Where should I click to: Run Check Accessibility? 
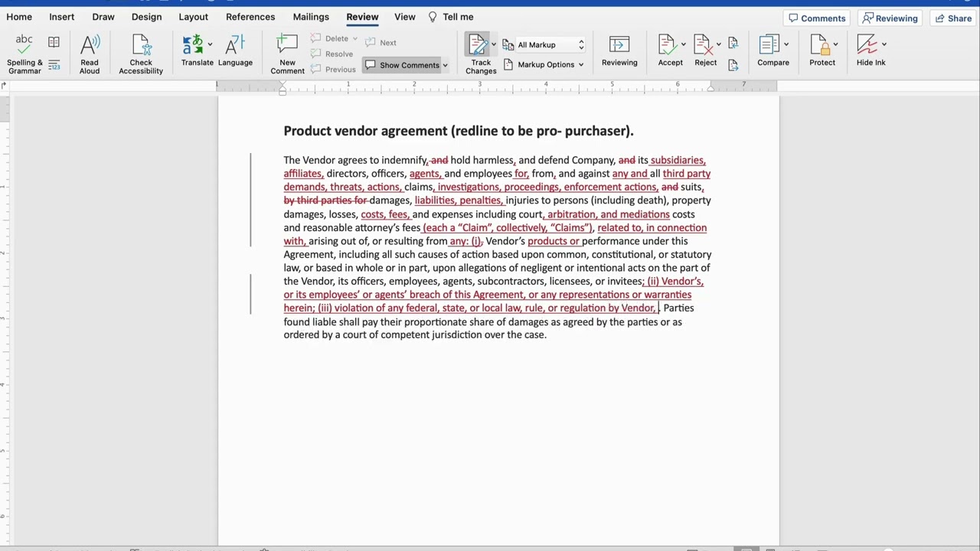tap(141, 54)
